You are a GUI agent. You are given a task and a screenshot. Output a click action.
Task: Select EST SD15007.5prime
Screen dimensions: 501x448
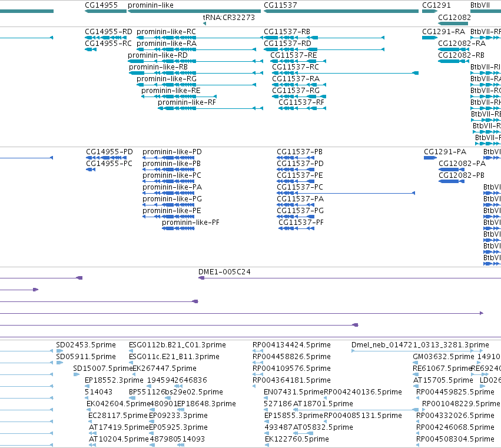(77, 374)
